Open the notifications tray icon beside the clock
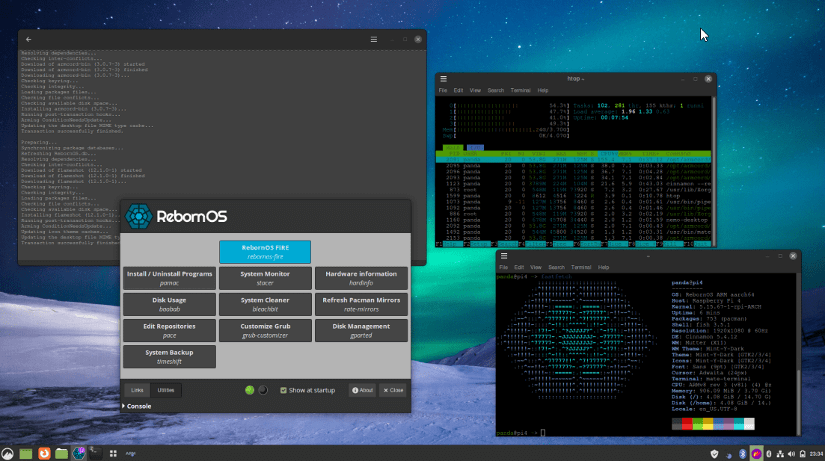This screenshot has height=461, width=825. click(802, 454)
